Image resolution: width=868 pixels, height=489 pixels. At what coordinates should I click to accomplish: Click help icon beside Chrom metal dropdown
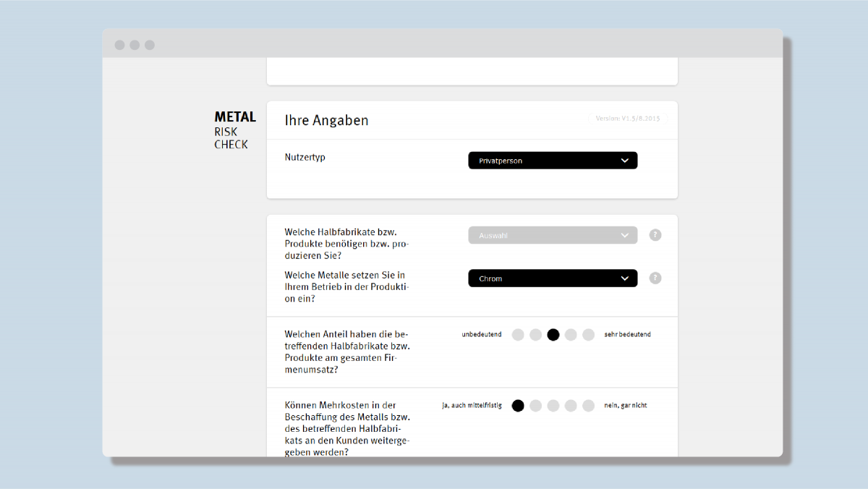[x=655, y=278]
